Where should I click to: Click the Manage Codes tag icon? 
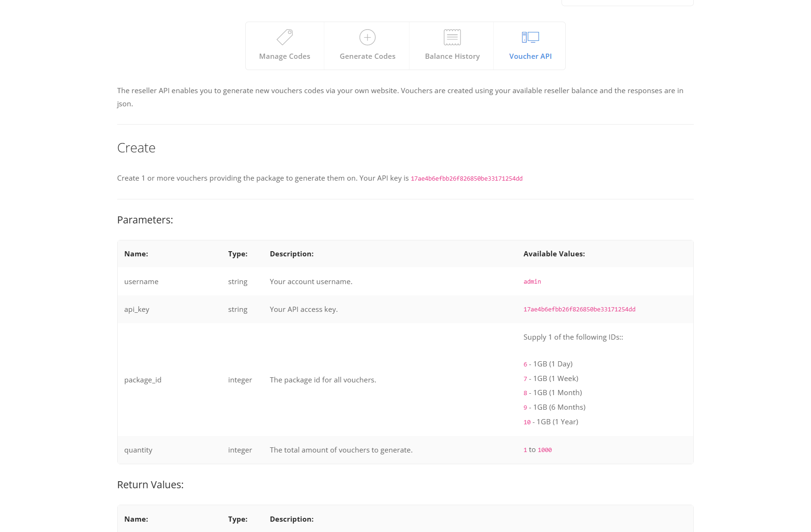pos(285,37)
